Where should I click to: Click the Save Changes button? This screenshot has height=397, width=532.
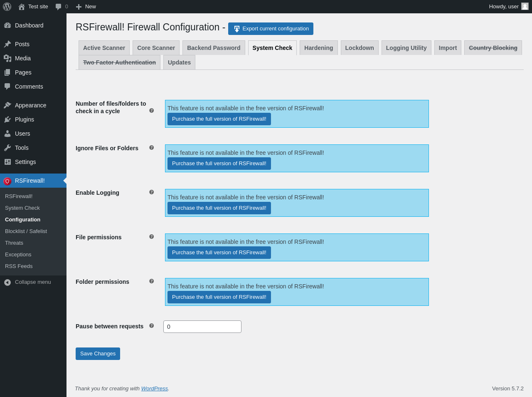[98, 354]
